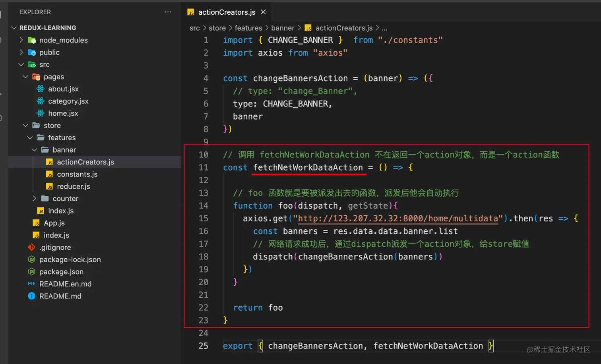This screenshot has width=601, height=364.
Task: Click the public folder icon
Action: click(x=32, y=52)
